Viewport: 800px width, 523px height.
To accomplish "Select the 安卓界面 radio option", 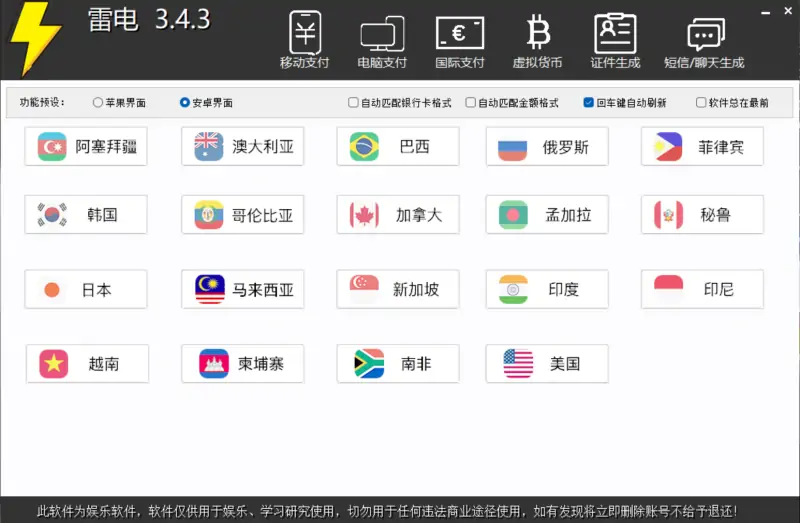I will [x=185, y=102].
